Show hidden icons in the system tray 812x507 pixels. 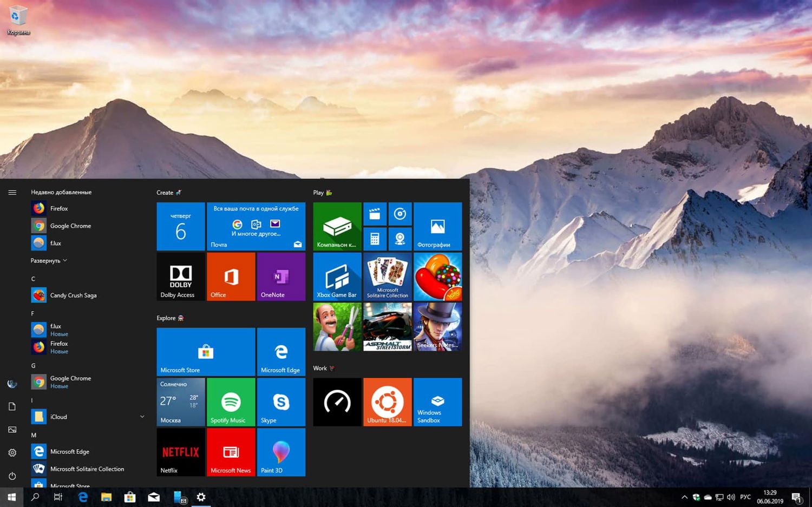coord(684,497)
